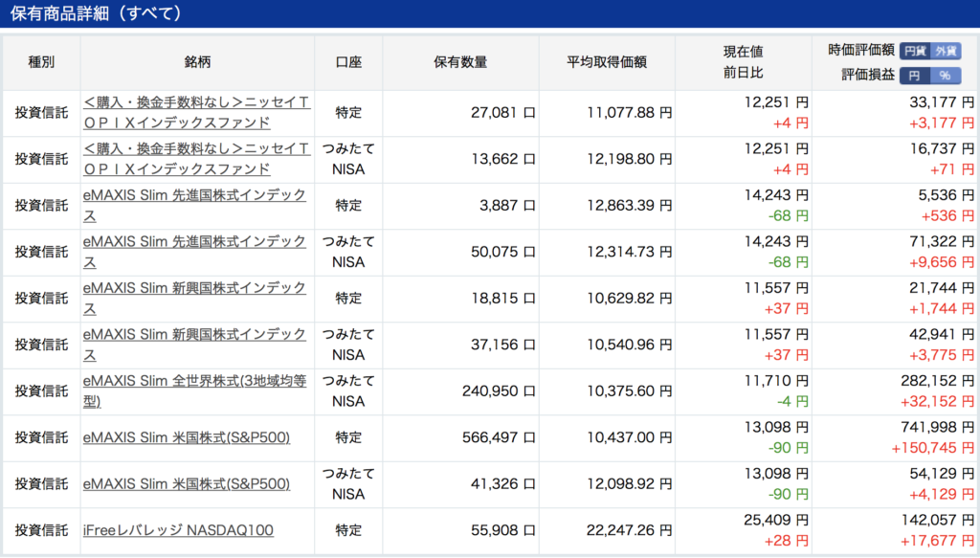Click average cost 12,098.92 円
Viewport: 980px width, 558px height.
630,484
